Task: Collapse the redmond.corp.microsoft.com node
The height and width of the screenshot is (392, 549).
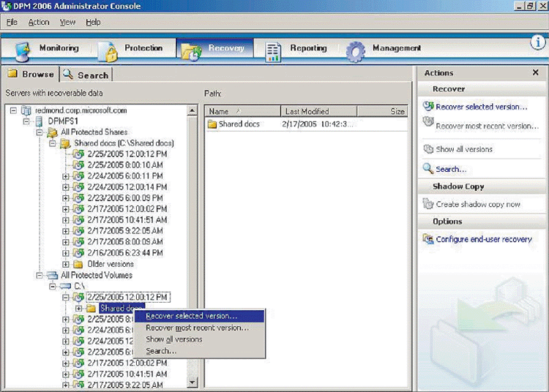Action: [x=13, y=110]
